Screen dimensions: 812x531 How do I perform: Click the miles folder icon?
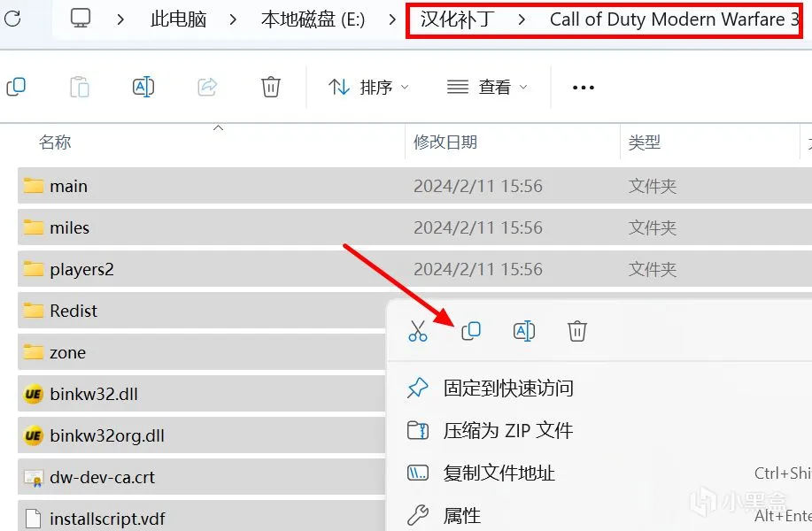coord(33,227)
